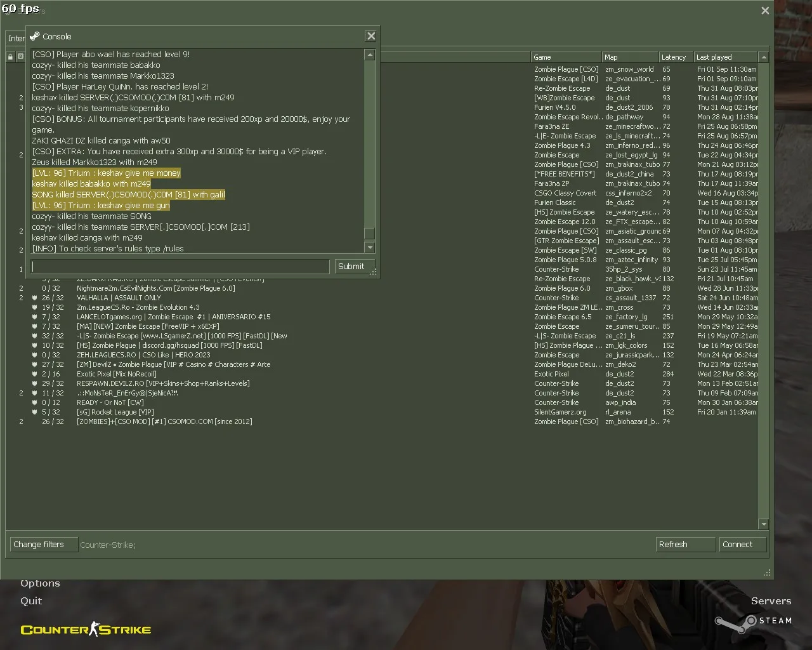Click map cell zm_snow_world
812x650 pixels.
click(629, 69)
